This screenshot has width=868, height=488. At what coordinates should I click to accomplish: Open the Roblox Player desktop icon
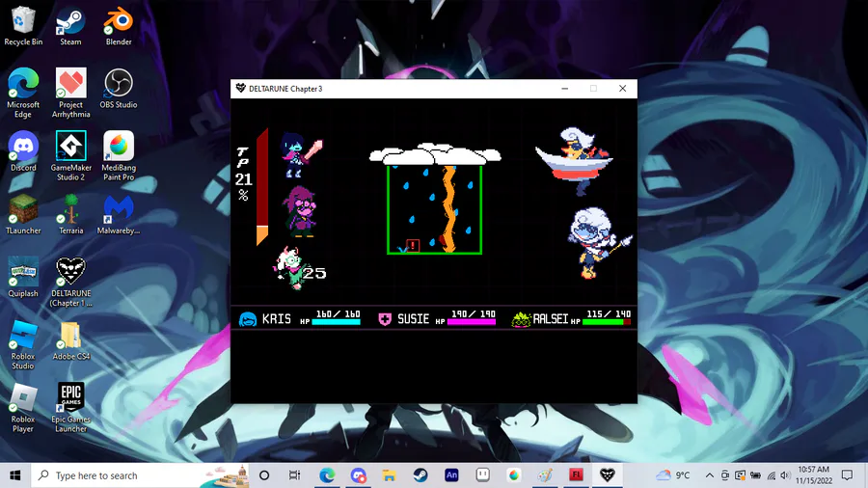click(x=23, y=408)
